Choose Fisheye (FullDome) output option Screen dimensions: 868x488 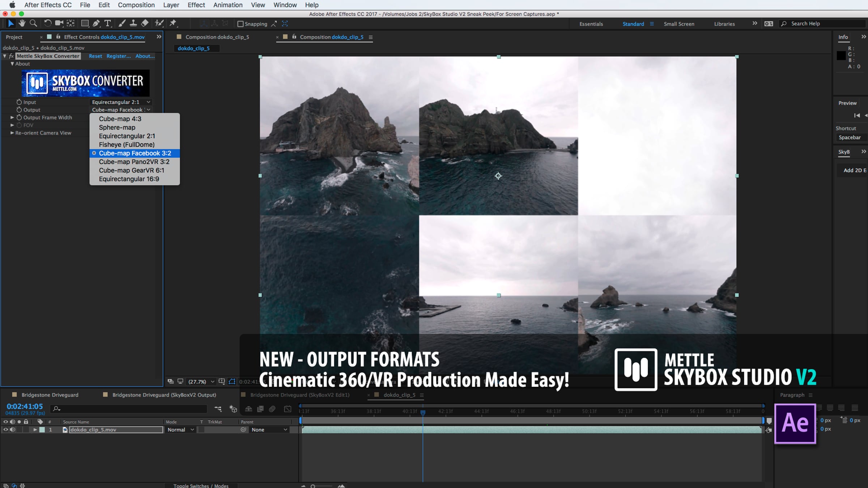click(x=135, y=145)
